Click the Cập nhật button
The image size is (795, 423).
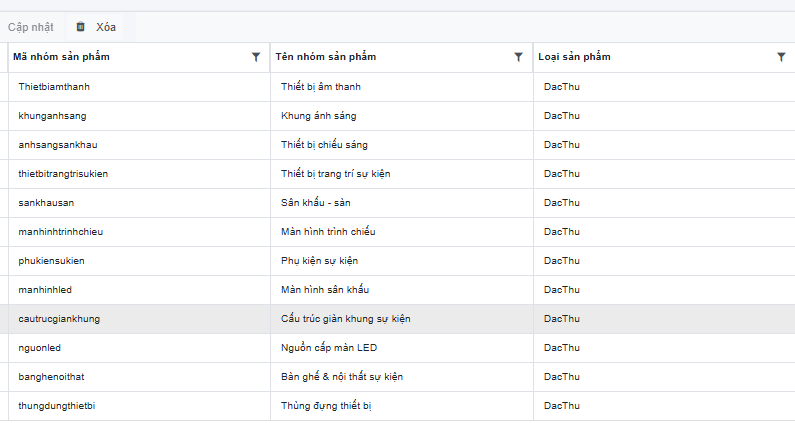coord(31,27)
